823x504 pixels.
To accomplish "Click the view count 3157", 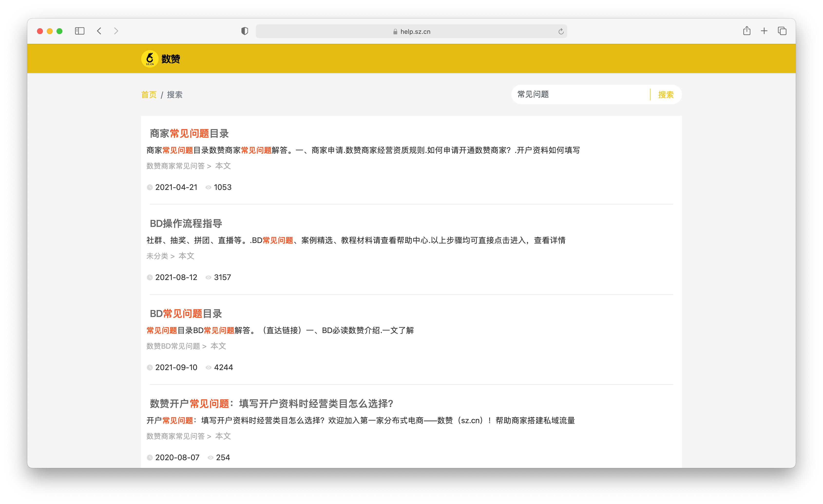I will (222, 278).
